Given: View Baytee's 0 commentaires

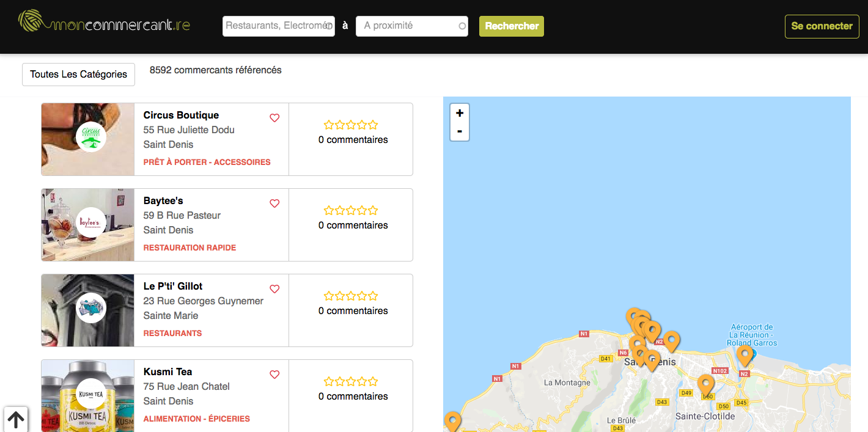Looking at the screenshot, I should coord(353,225).
